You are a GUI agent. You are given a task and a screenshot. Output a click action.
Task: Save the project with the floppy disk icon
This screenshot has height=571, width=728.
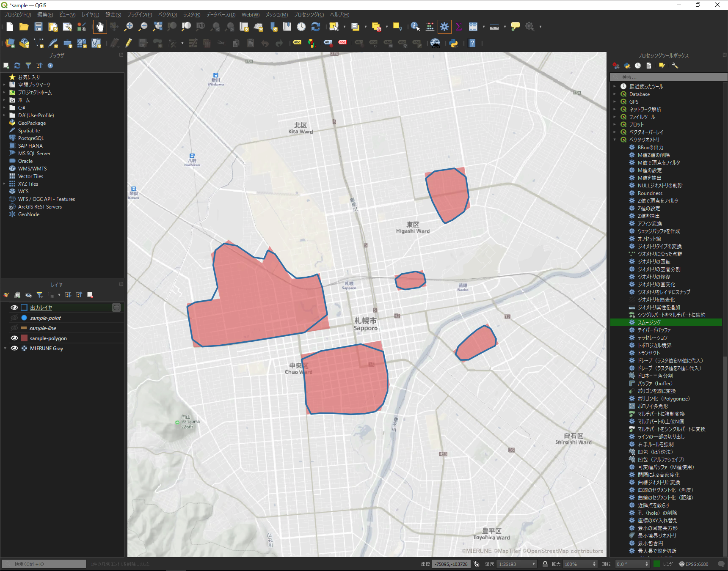pyautogui.click(x=39, y=27)
